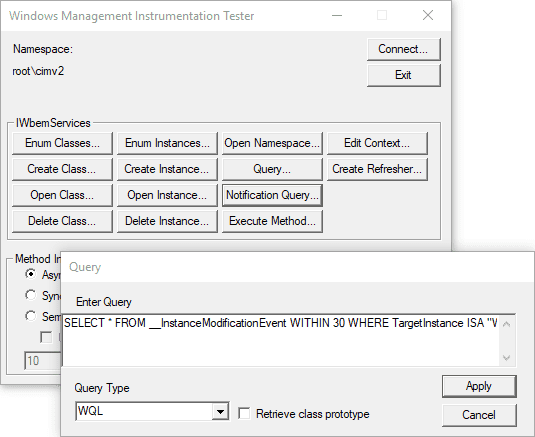Click the Query Type label
Image resolution: width=535 pixels, height=437 pixels.
coord(102,388)
